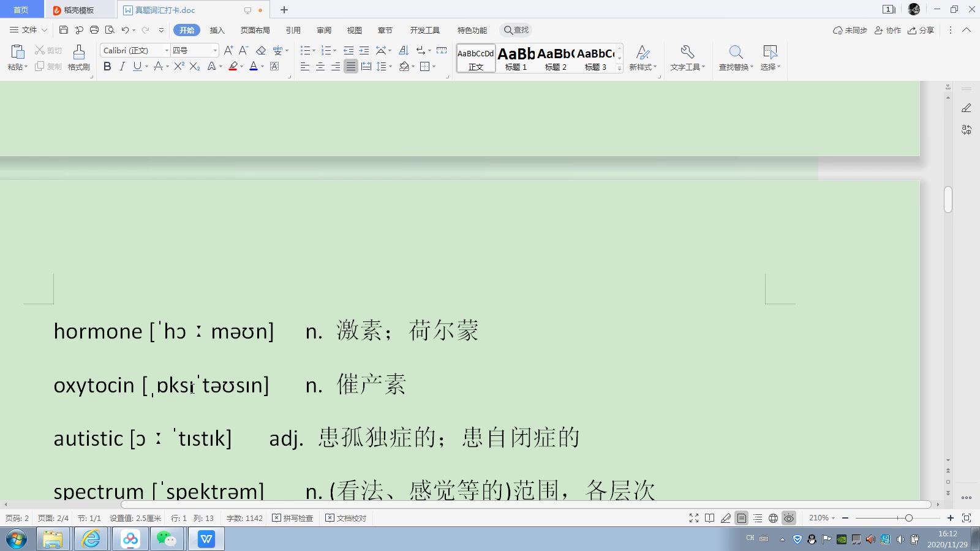Viewport: 980px width, 551px height.
Task: Toggle Italic formatting
Action: coord(123,66)
